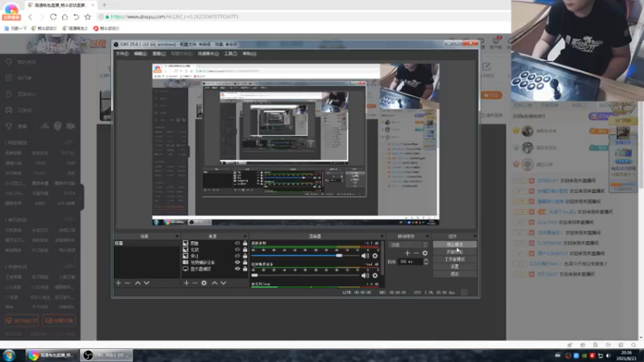The height and width of the screenshot is (362, 644).
Task: Click the first mixer channel volume slider handle
Action: [x=339, y=256]
